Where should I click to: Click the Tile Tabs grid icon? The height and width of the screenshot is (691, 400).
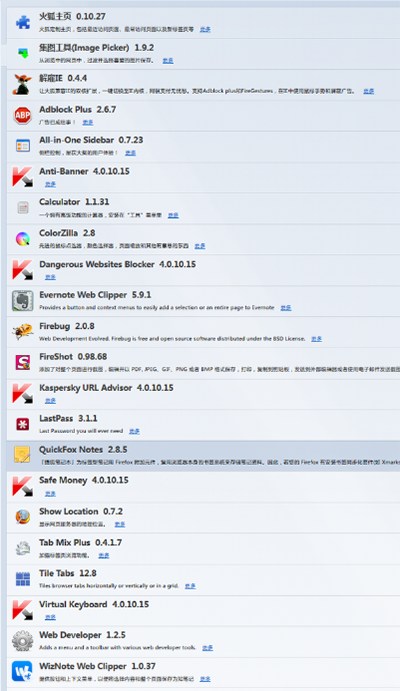(22, 579)
